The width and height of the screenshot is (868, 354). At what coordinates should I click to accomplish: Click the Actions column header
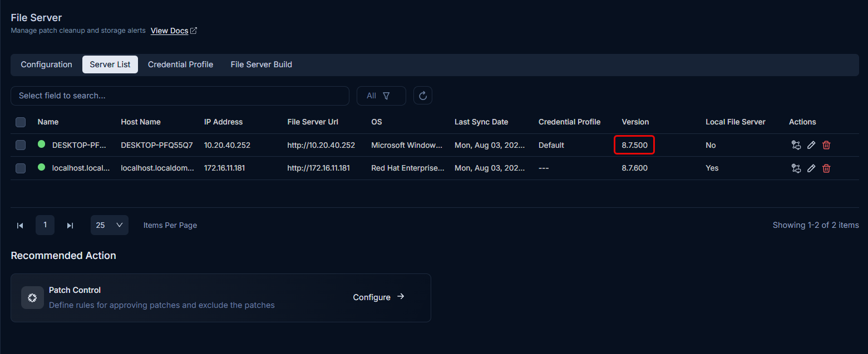tap(802, 122)
